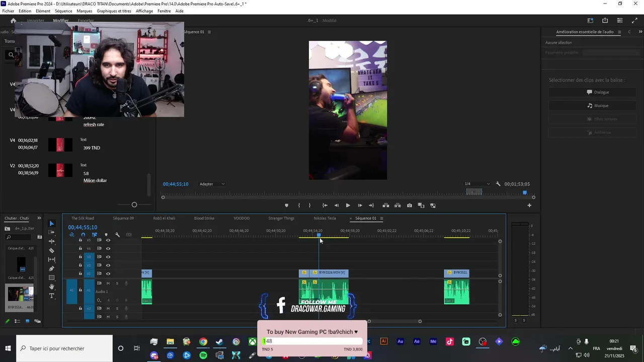Open the Adapter zoom level dropdown
Screen dimensions: 644x362
[212, 184]
